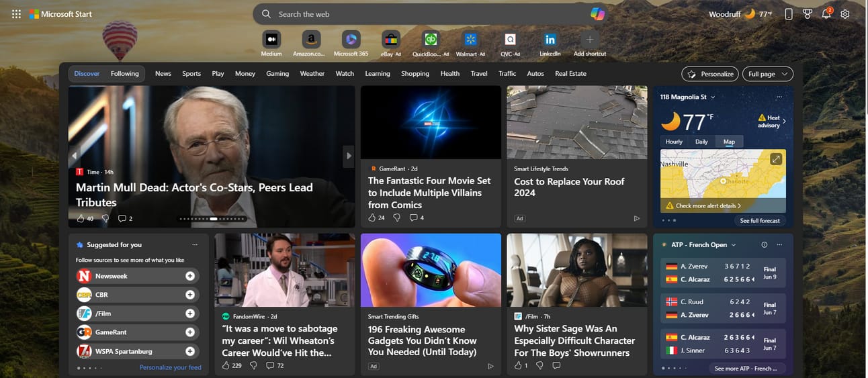Open the mobile phone icon in header
This screenshot has height=378, width=868.
click(x=789, y=14)
